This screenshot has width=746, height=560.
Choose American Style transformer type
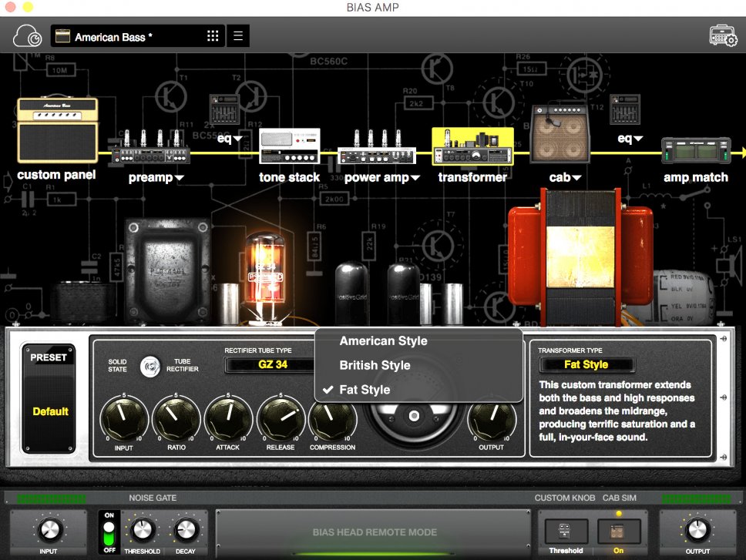coord(383,341)
